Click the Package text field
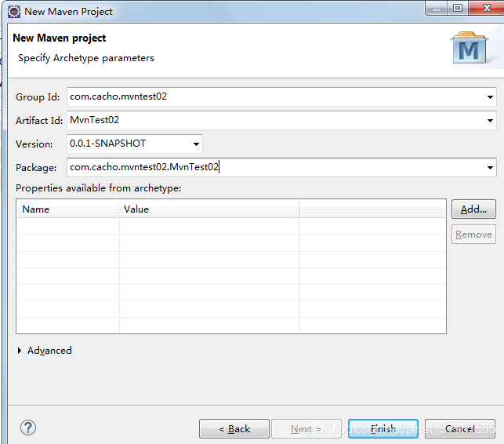 pos(281,167)
